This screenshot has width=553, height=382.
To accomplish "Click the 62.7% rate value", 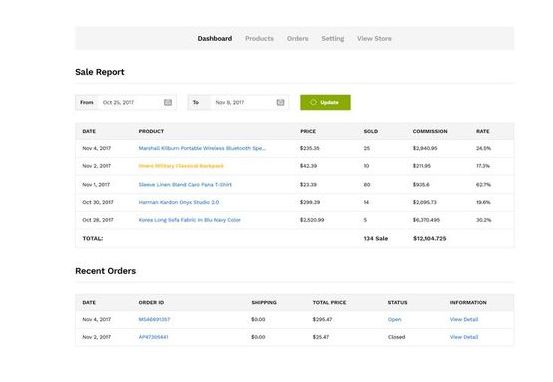I will pos(483,184).
